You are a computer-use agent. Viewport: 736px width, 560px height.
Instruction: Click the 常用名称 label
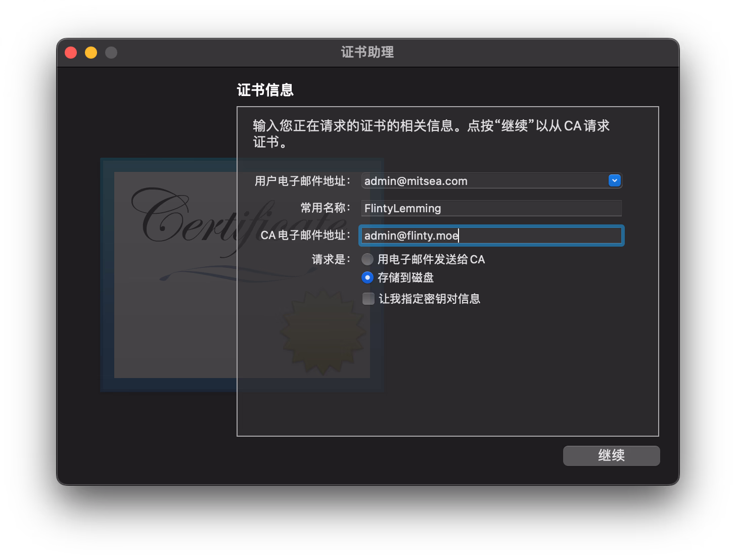click(325, 208)
